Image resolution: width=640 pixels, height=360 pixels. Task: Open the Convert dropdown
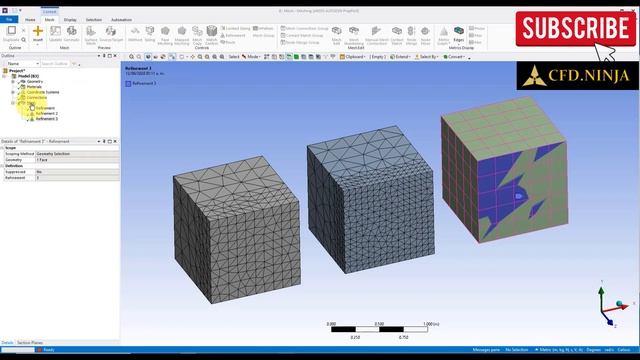click(454, 57)
